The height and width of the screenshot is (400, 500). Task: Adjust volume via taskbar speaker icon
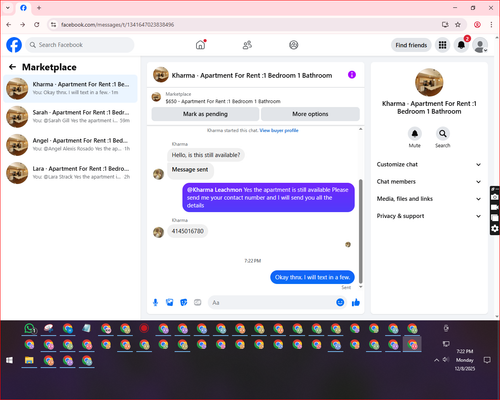click(446, 359)
